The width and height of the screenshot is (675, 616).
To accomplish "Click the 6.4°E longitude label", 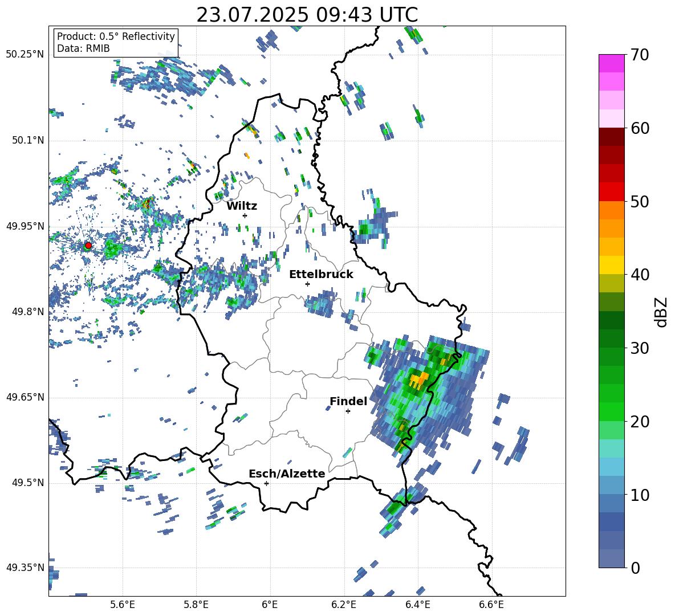I will click(x=417, y=605).
